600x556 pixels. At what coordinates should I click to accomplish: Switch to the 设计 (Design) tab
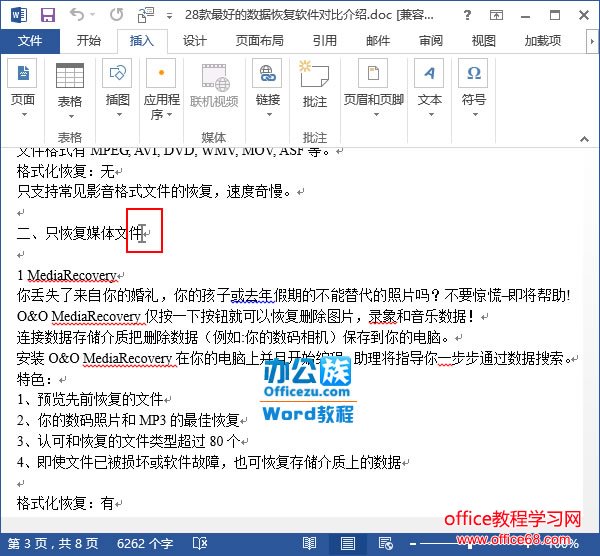click(x=194, y=41)
